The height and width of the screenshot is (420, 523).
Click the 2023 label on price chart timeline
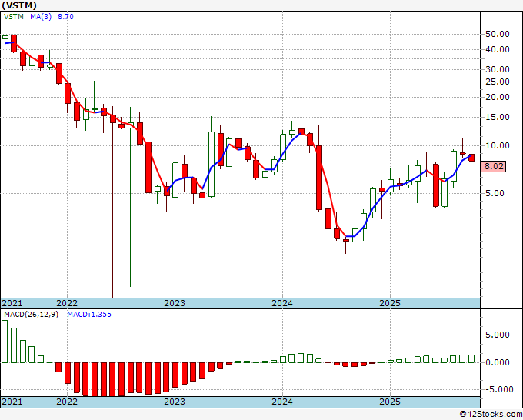click(x=175, y=303)
